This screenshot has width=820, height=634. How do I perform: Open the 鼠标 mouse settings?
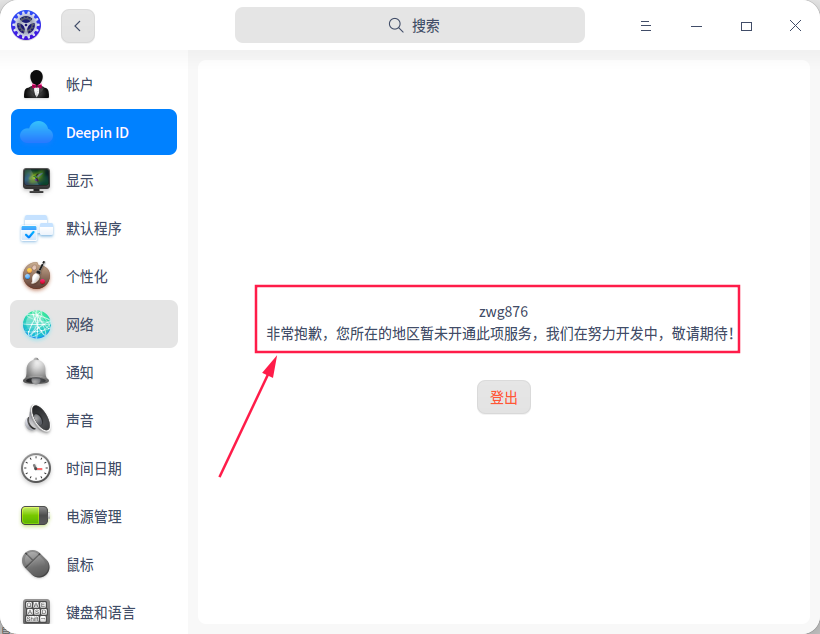tap(94, 564)
